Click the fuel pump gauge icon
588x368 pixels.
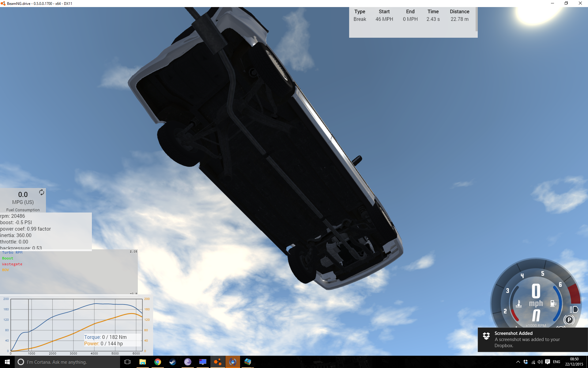point(553,303)
